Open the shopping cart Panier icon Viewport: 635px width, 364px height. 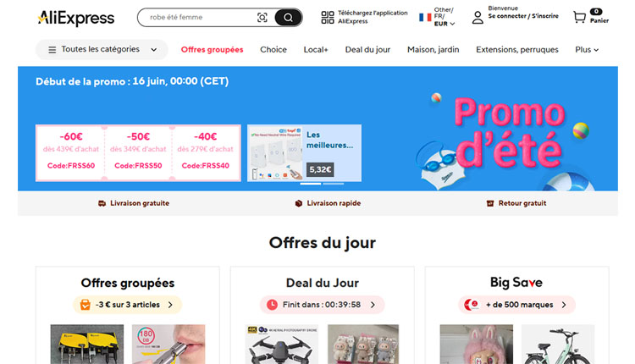[579, 17]
